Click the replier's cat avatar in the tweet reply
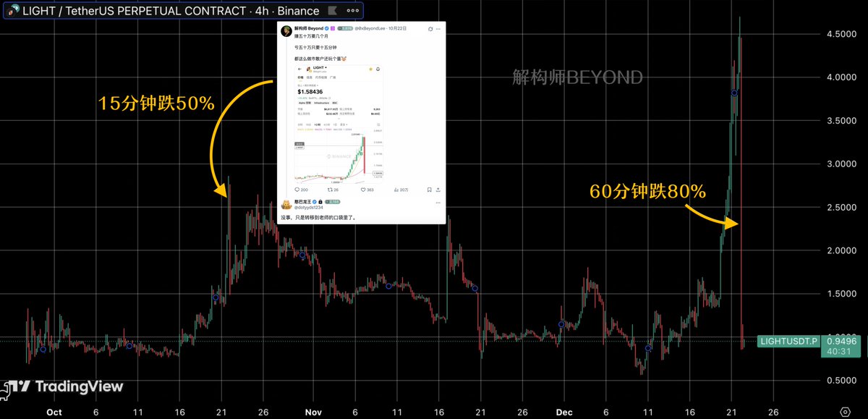Viewport: 868px width, 419px height. coord(286,205)
